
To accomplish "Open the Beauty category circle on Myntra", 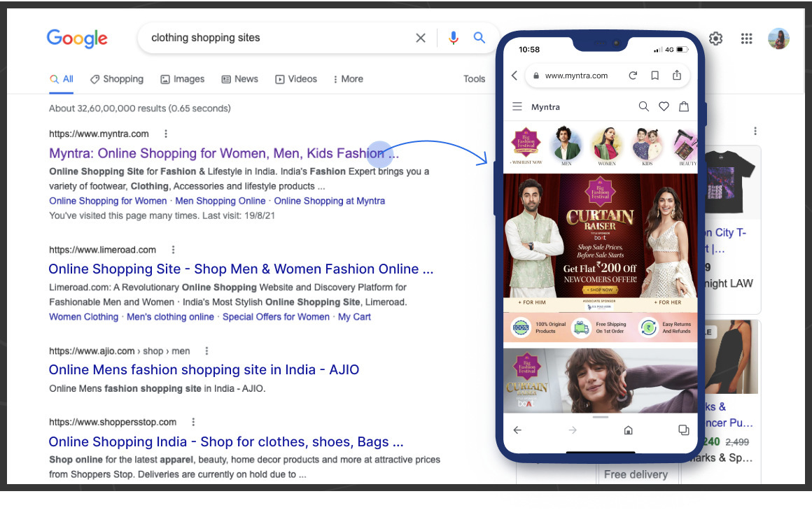I will (x=686, y=145).
